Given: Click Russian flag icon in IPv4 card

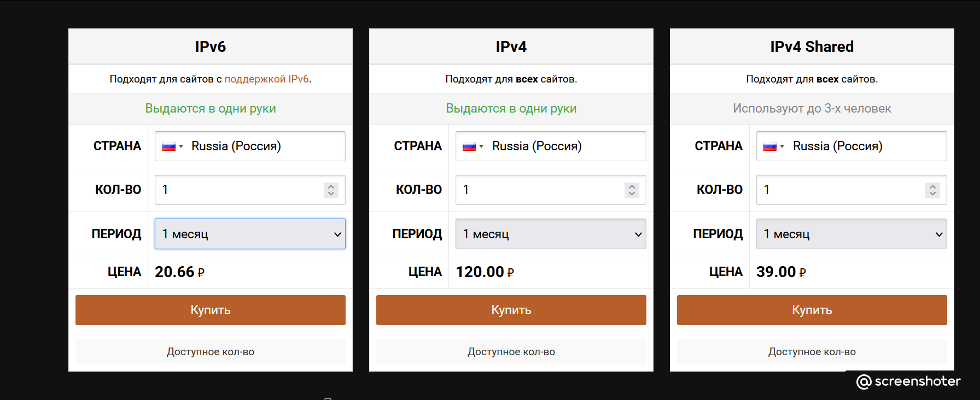Looking at the screenshot, I should tap(469, 146).
